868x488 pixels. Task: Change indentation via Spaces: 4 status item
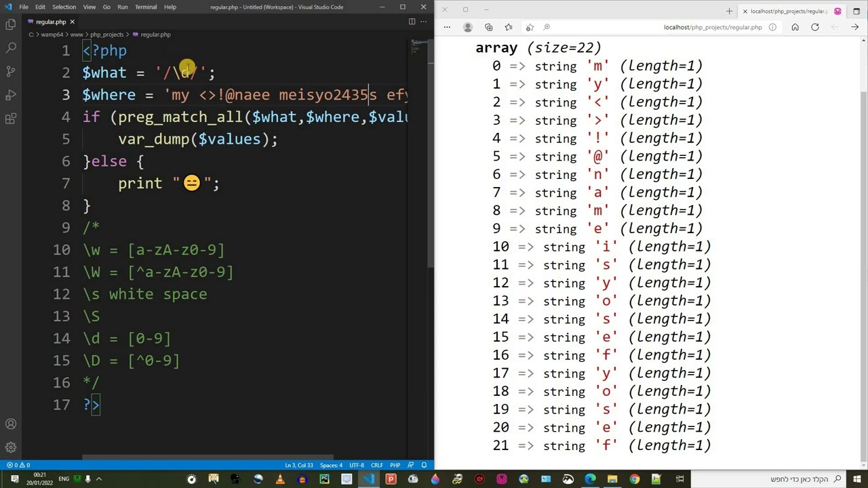(331, 465)
